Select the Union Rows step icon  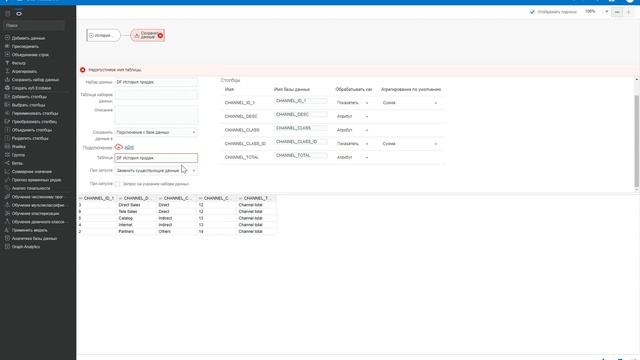[x=7, y=54]
